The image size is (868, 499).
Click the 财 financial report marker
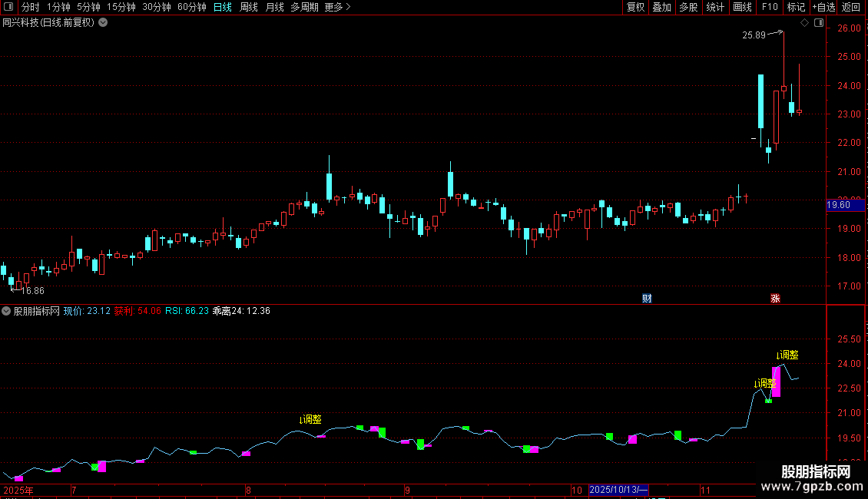pos(647,299)
